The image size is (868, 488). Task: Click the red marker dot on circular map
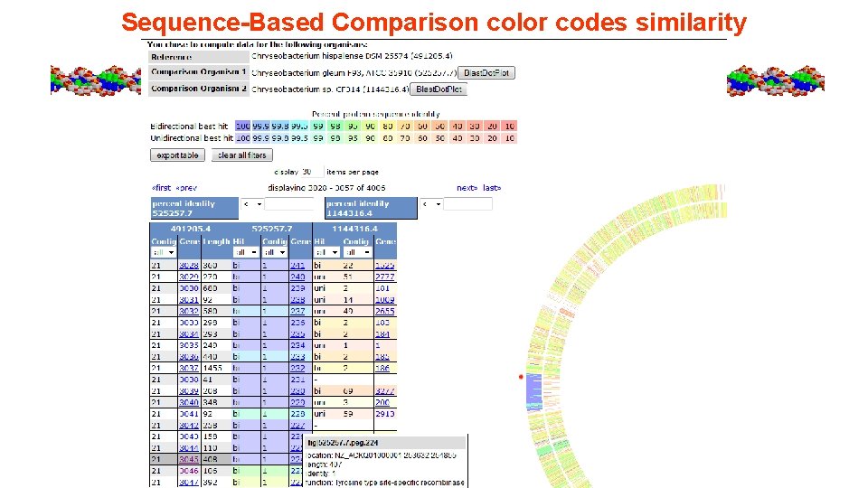521,377
